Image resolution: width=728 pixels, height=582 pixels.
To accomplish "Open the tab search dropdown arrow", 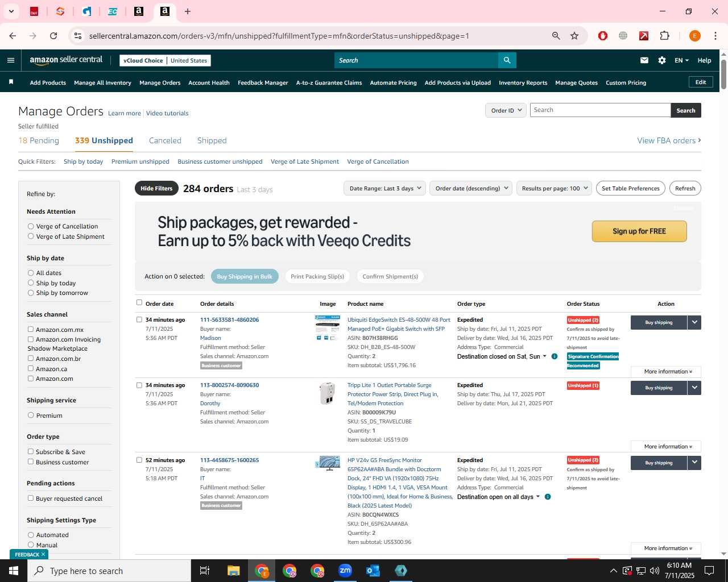I will [11, 11].
